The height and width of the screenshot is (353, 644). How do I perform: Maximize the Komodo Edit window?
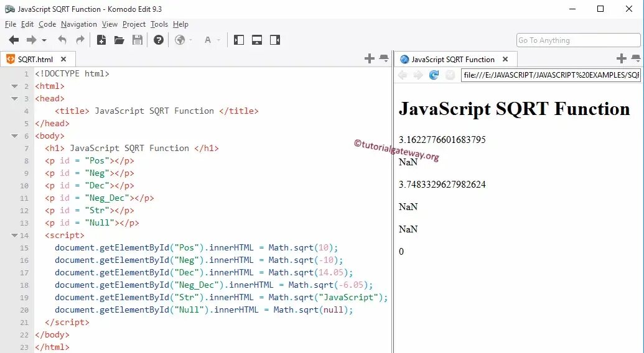click(x=600, y=9)
